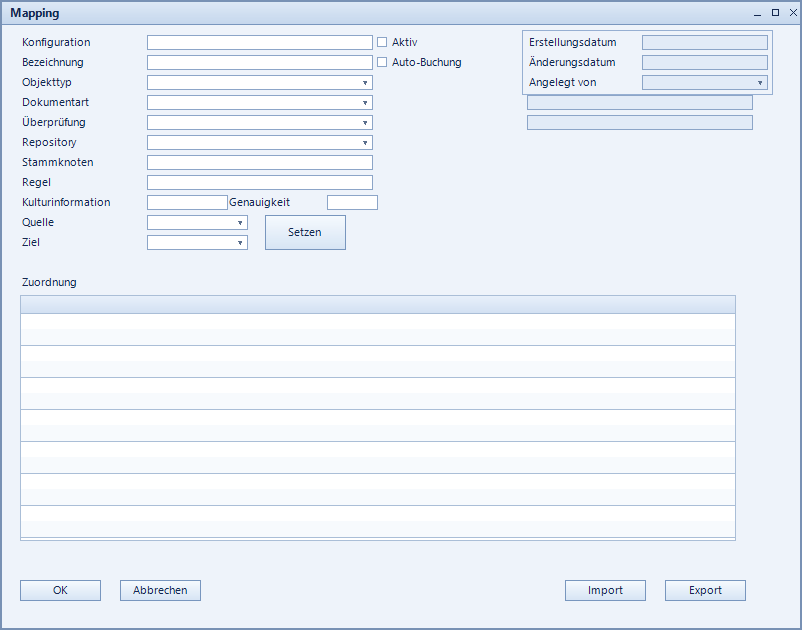This screenshot has height=630, width=802.
Task: Click the Export button
Action: click(x=705, y=591)
